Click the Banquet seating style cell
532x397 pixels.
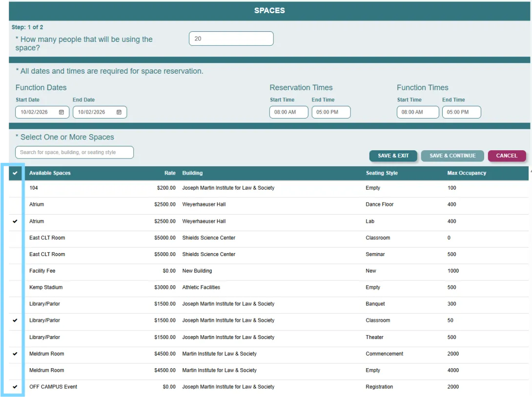375,304
